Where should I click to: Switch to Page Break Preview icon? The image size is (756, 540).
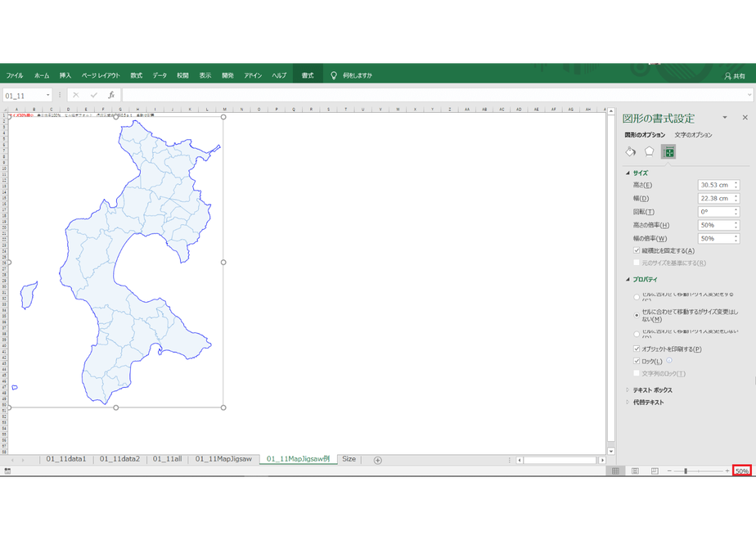point(655,470)
